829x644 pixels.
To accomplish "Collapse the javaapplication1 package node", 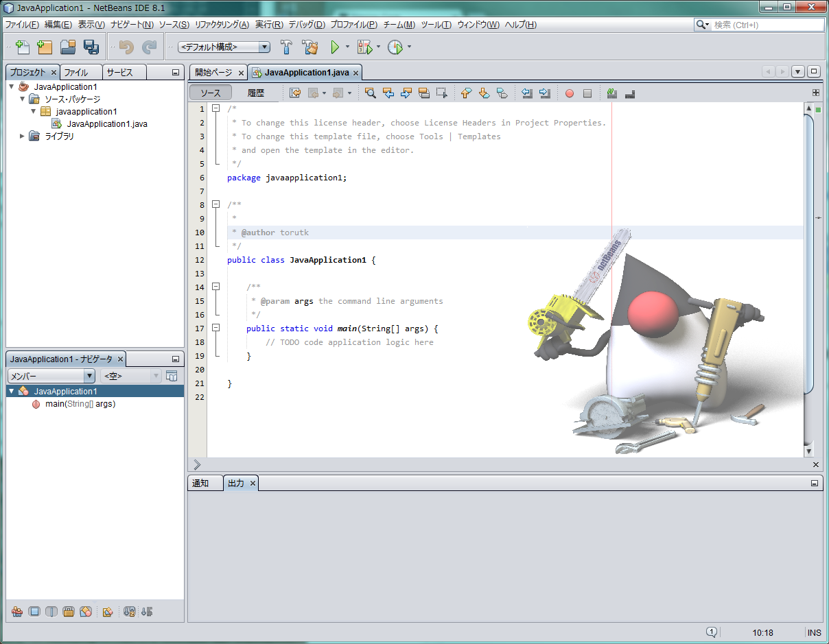I will [x=34, y=111].
